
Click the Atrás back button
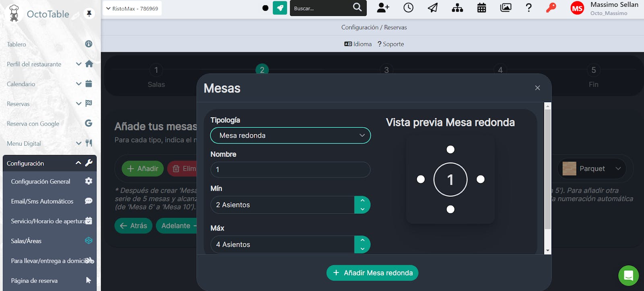(x=133, y=226)
